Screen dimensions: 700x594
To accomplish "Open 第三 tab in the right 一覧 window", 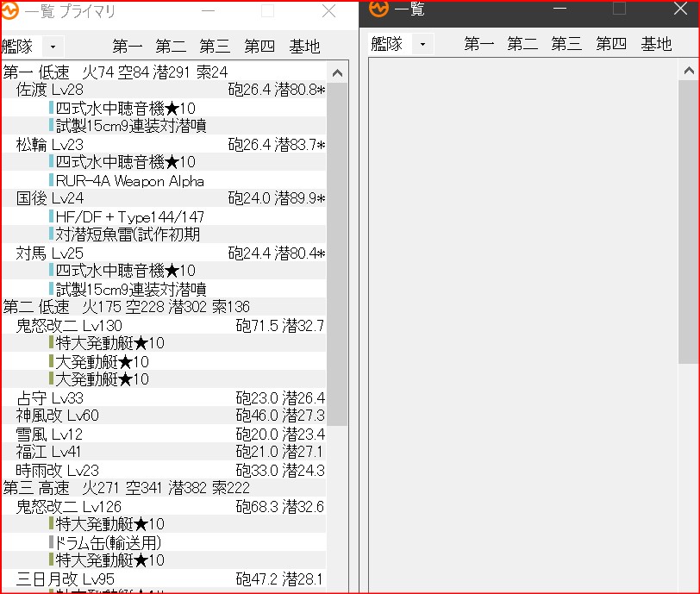I will [566, 44].
